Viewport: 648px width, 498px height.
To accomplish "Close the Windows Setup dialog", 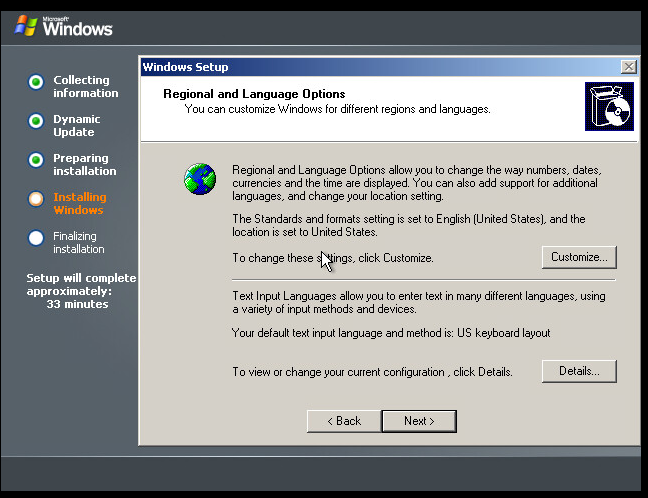I will [x=628, y=67].
